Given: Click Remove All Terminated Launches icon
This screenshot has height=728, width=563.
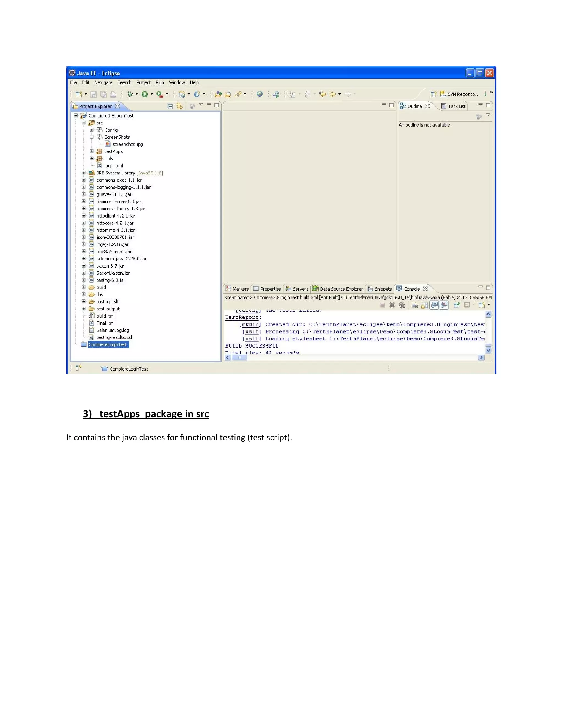Looking at the screenshot, I should (402, 305).
